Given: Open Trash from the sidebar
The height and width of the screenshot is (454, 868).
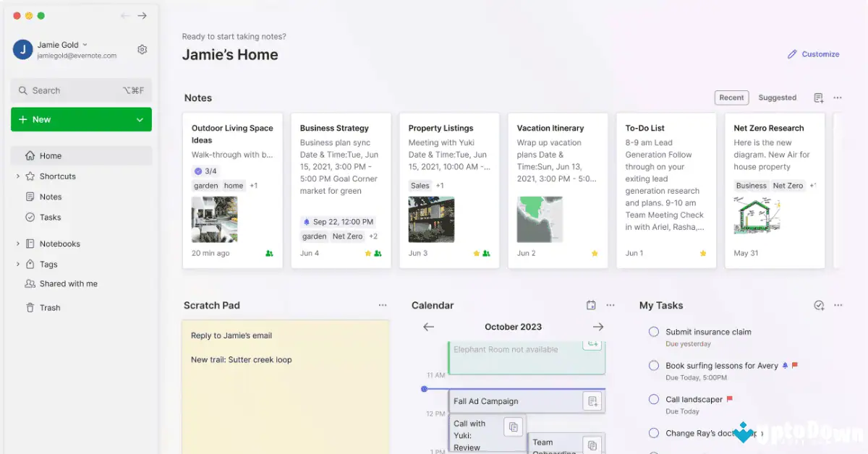Looking at the screenshot, I should coord(50,307).
